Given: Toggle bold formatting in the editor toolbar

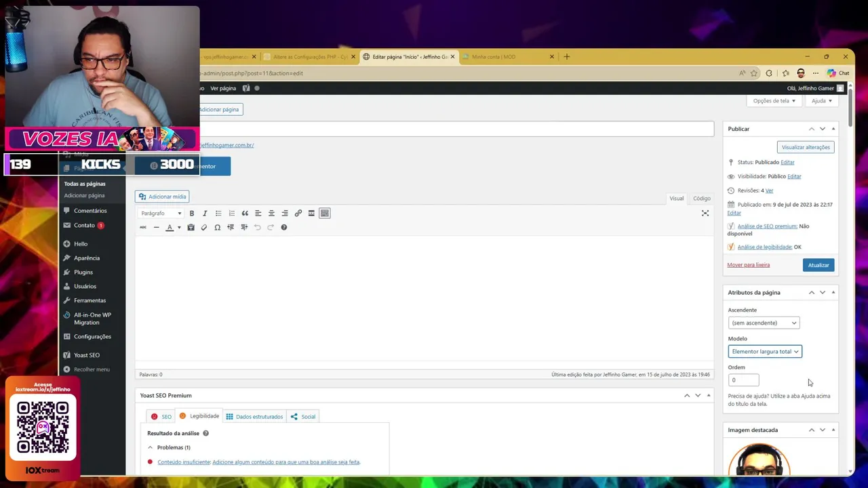Looking at the screenshot, I should tap(192, 213).
